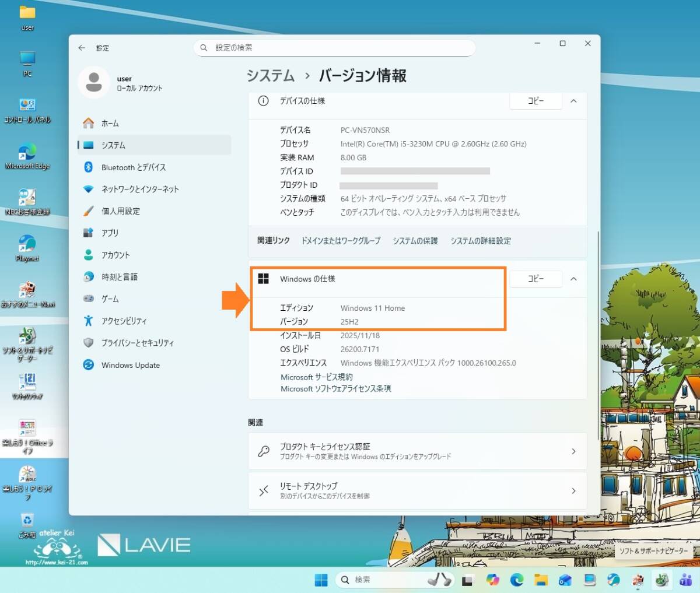Open the ホーム page in Settings sidebar
700x593 pixels.
(155, 123)
